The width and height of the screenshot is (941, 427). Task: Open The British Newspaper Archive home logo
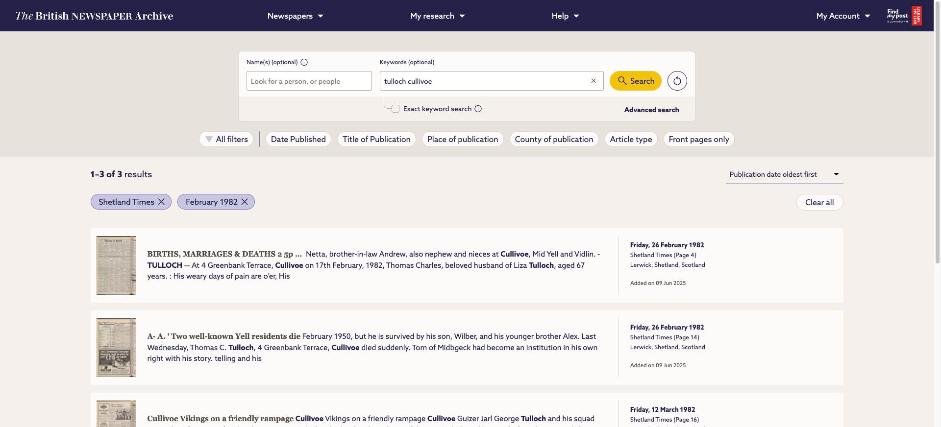click(94, 16)
